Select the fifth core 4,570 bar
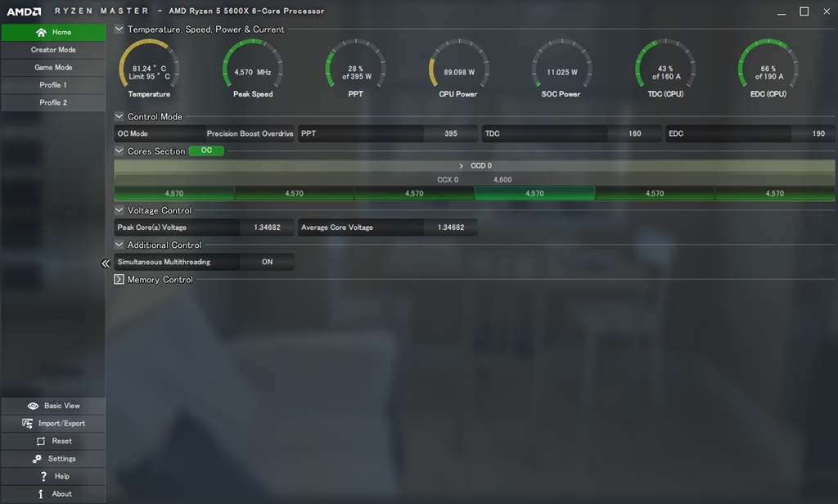 [655, 193]
